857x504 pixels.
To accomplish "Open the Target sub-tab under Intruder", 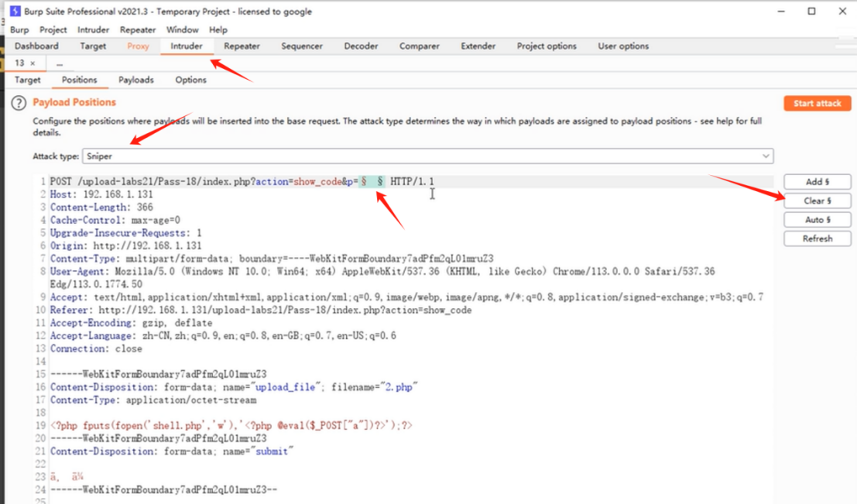I will (x=27, y=80).
